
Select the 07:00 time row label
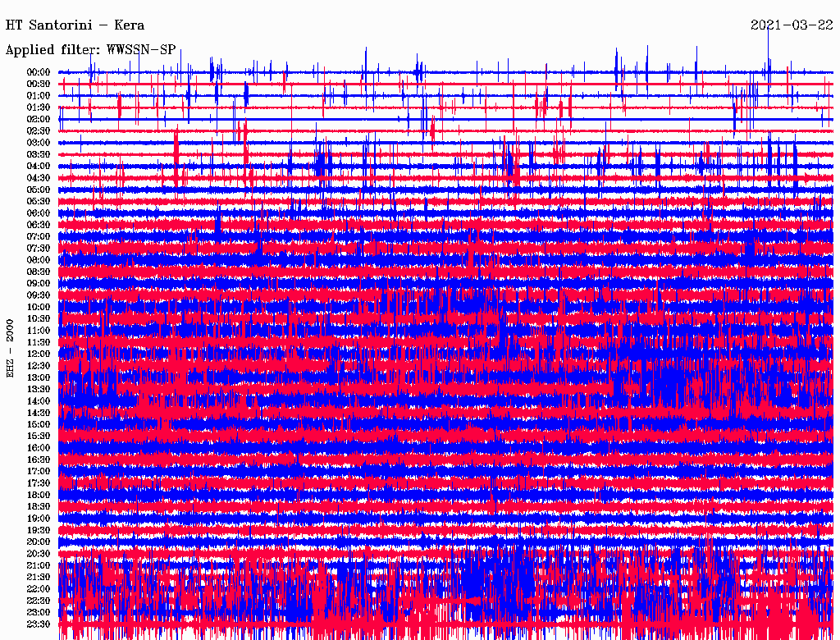click(x=39, y=237)
